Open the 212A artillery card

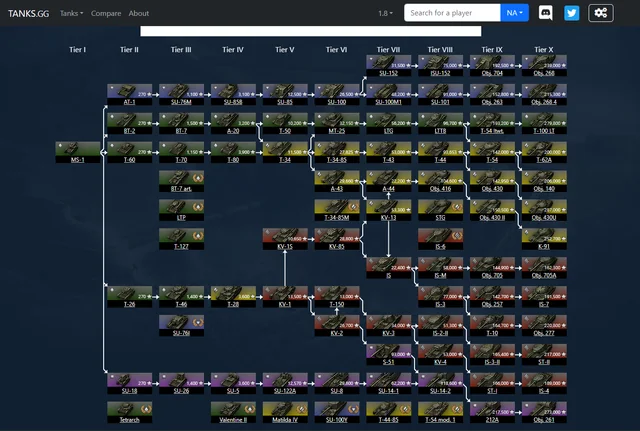[492, 412]
